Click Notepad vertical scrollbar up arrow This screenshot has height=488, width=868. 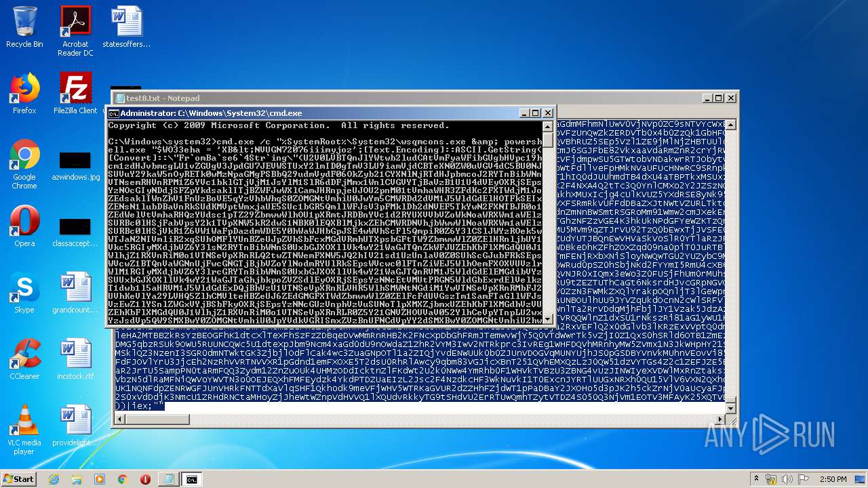point(730,125)
